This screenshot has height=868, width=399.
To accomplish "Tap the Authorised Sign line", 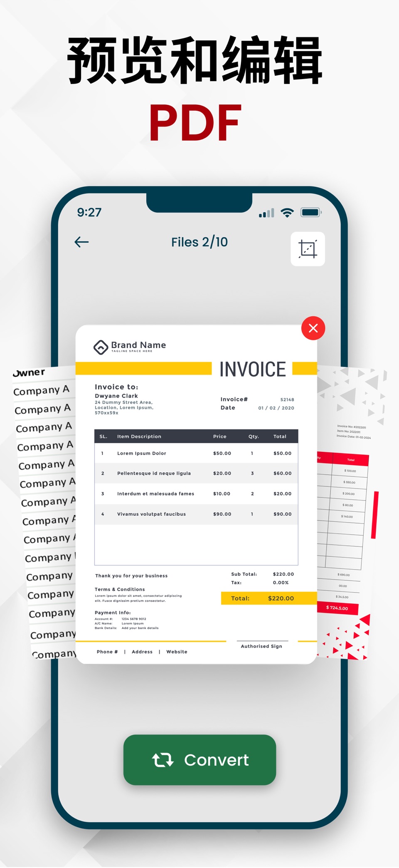I will tap(262, 644).
